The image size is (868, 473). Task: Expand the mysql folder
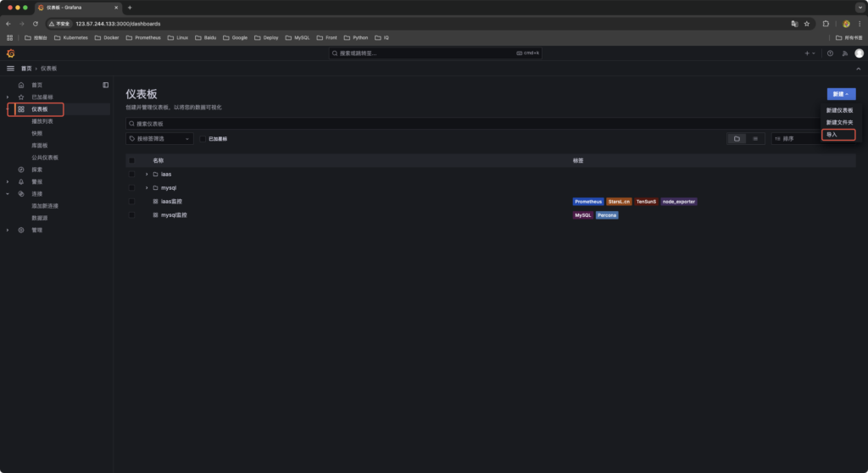pos(147,187)
